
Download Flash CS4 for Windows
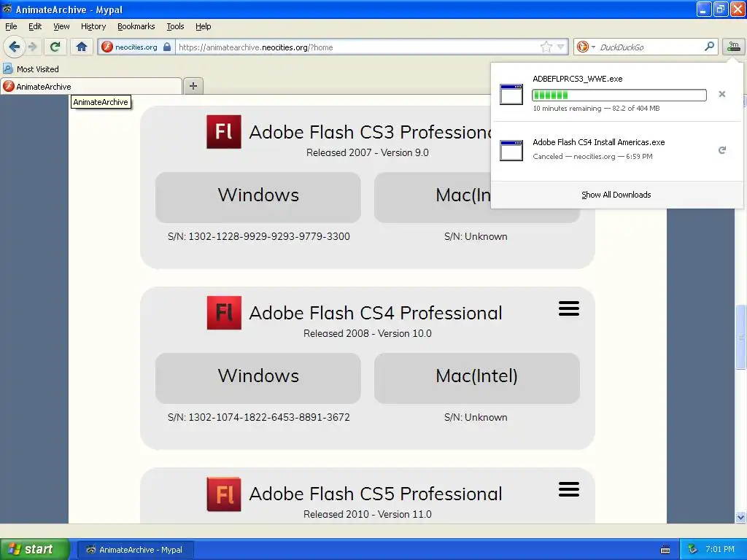[x=258, y=378]
